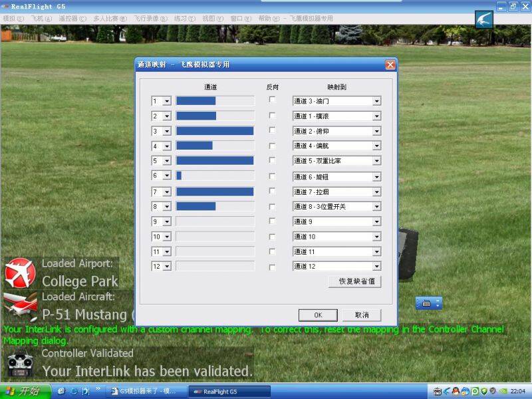Open the 开始 Start button
Viewport: 532px width, 399px height.
[x=25, y=391]
